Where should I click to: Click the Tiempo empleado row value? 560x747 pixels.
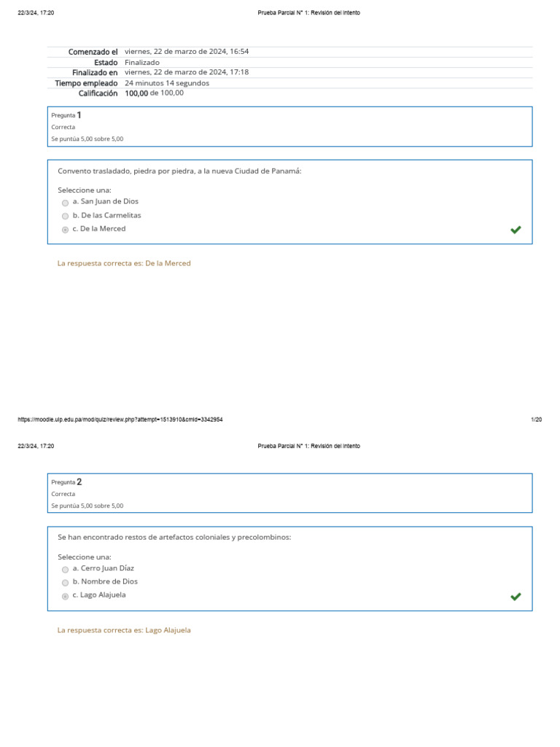point(167,83)
